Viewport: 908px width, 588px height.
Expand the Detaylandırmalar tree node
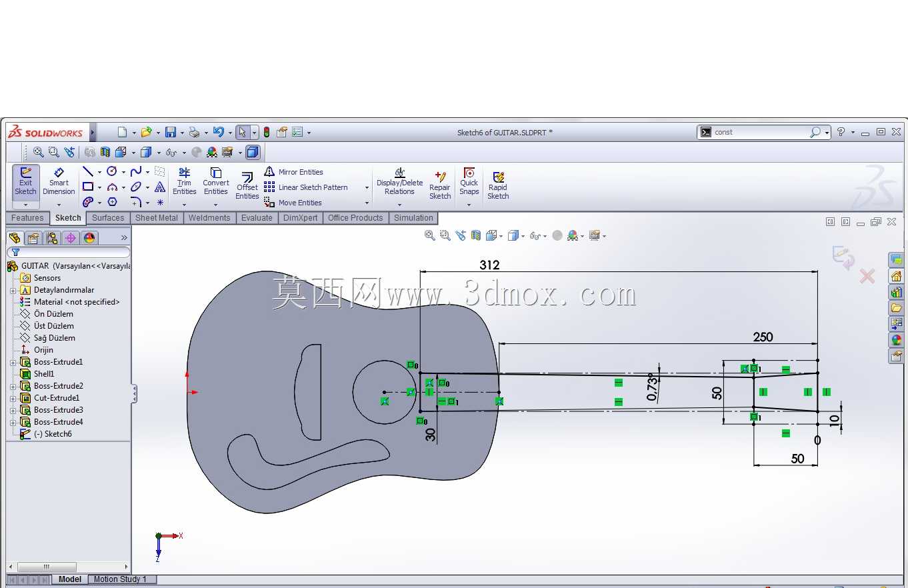point(13,291)
